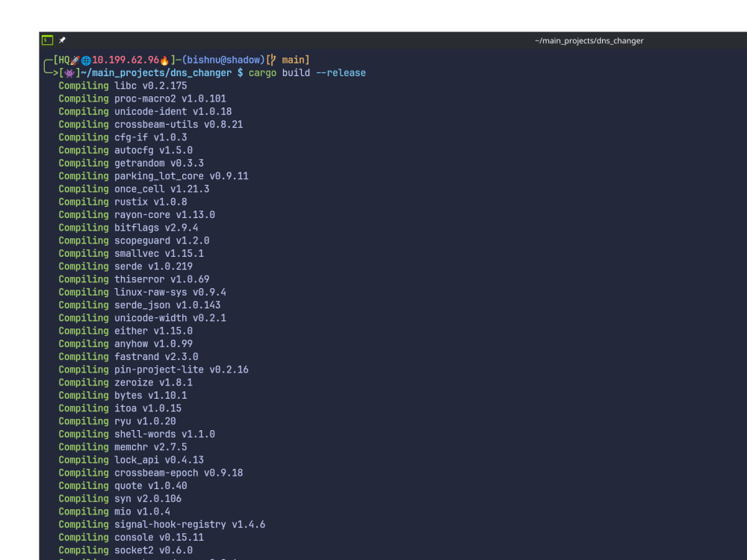Click the 'build' subcommand word
The image size is (747, 560).
pyautogui.click(x=296, y=73)
